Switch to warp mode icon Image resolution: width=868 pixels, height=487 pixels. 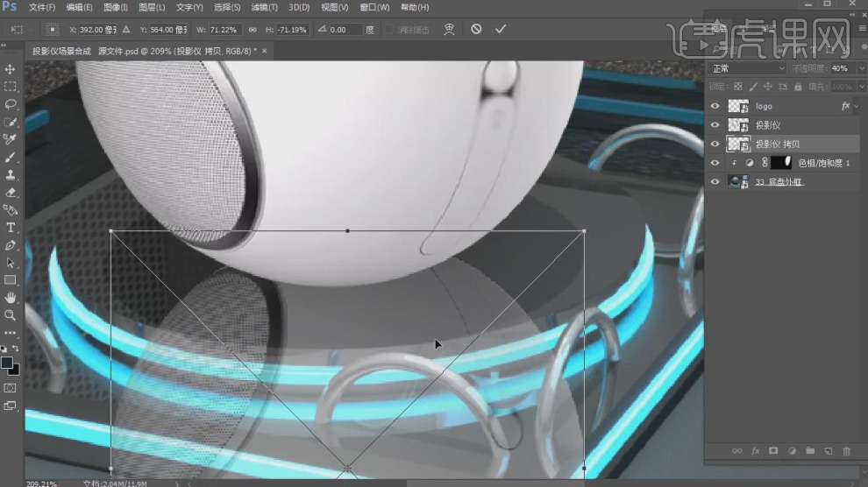[449, 29]
